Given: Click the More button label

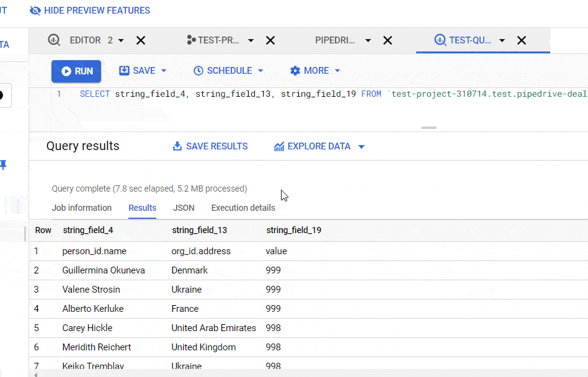Looking at the screenshot, I should click(316, 71).
